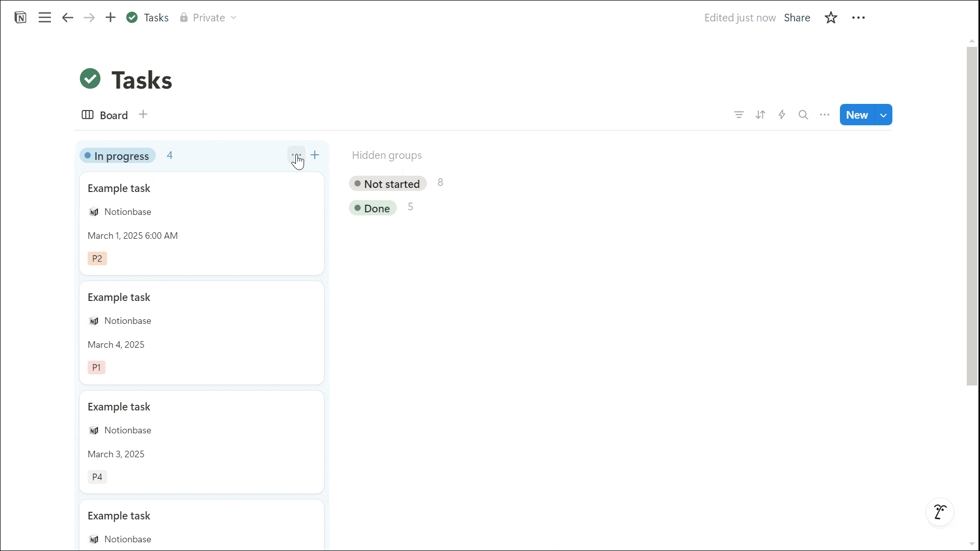Click the Notion logo icon
Image resolution: width=980 pixels, height=551 pixels.
[20, 18]
